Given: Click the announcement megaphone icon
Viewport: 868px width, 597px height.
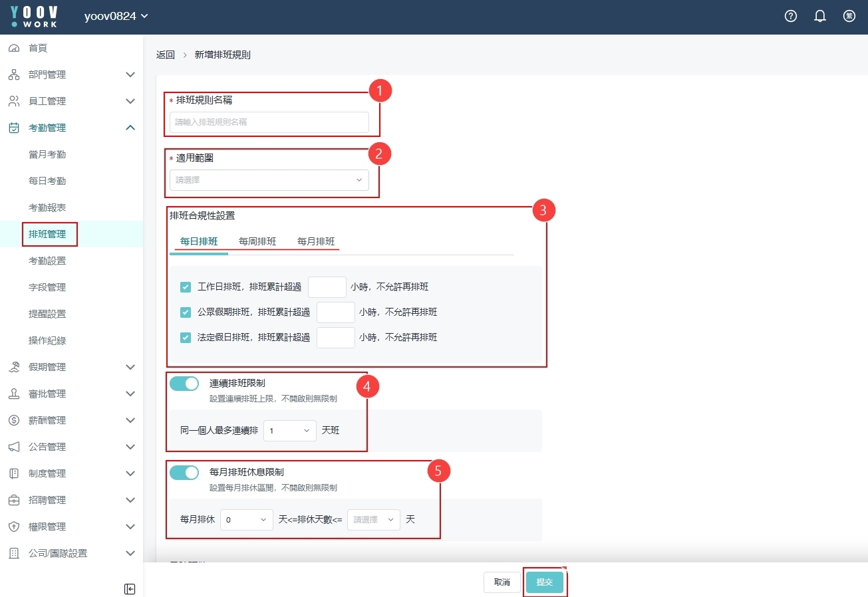Looking at the screenshot, I should click(14, 447).
